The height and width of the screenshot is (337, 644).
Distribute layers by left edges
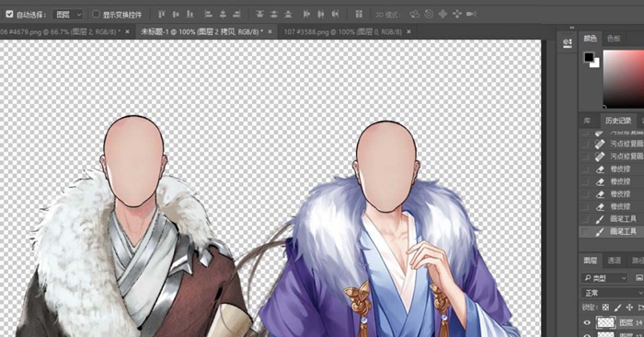point(306,15)
